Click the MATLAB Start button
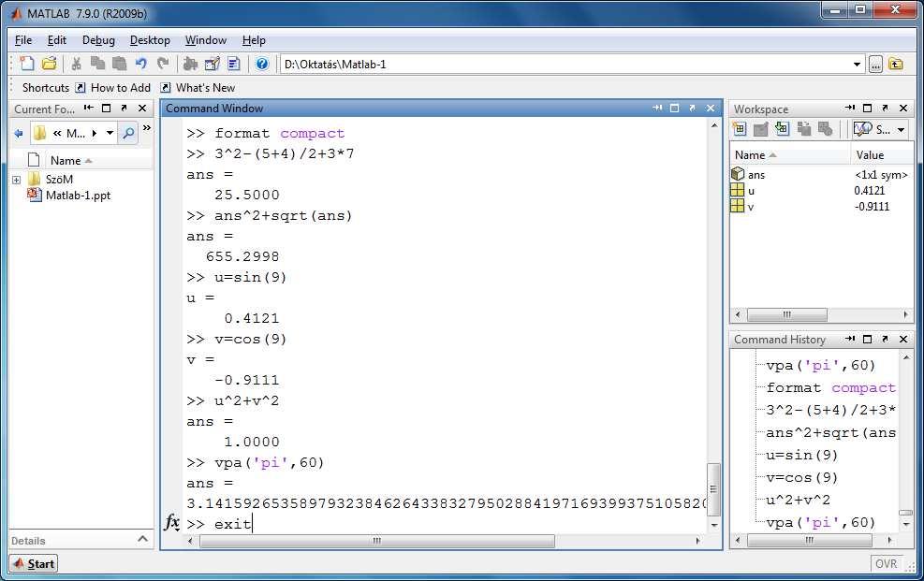 (34, 563)
